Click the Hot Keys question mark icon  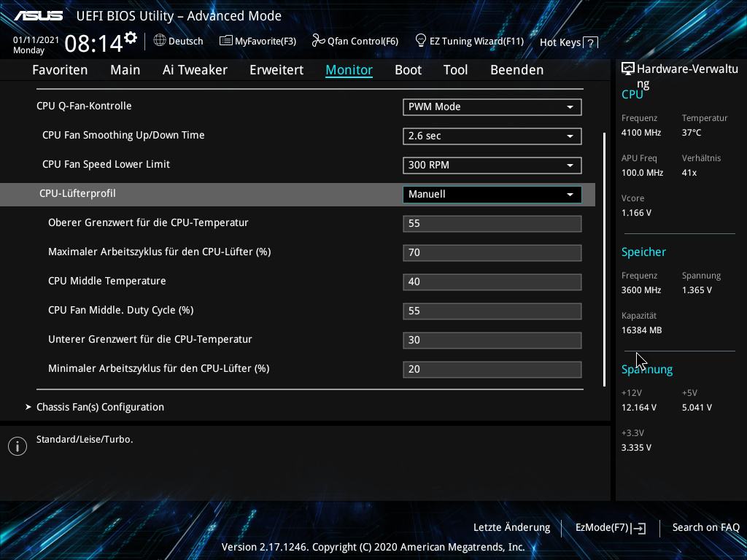590,43
